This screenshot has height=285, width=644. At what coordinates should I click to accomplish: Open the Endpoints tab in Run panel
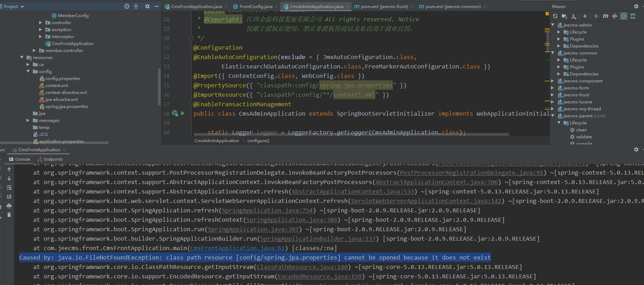pos(53,159)
